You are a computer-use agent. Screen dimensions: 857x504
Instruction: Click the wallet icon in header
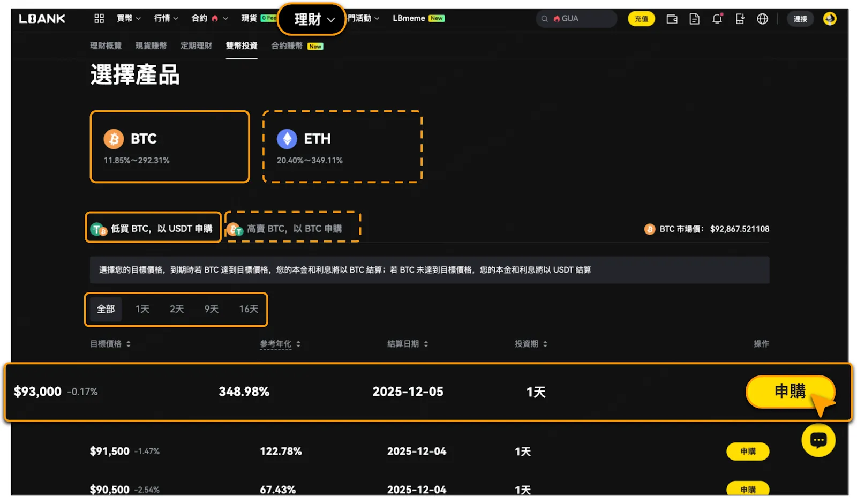tap(672, 19)
